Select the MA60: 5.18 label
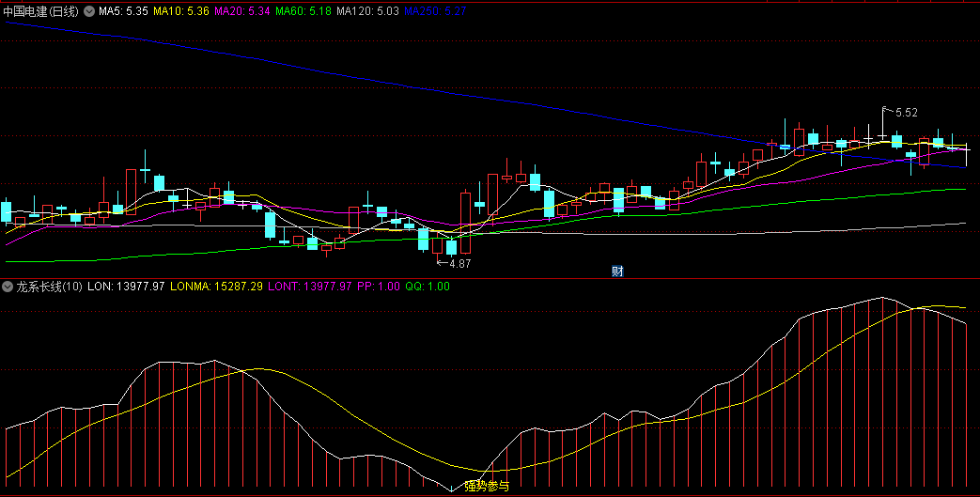980x497 pixels. coord(303,11)
